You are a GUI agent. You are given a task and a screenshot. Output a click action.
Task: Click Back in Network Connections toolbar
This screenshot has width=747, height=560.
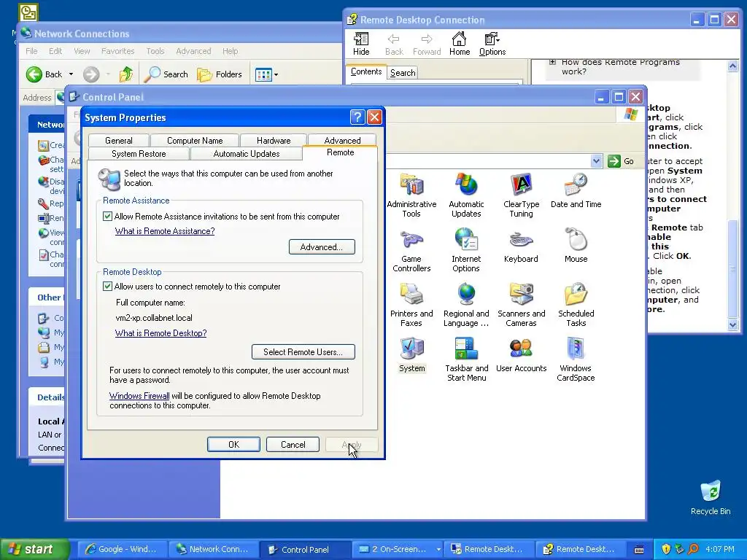(44, 74)
